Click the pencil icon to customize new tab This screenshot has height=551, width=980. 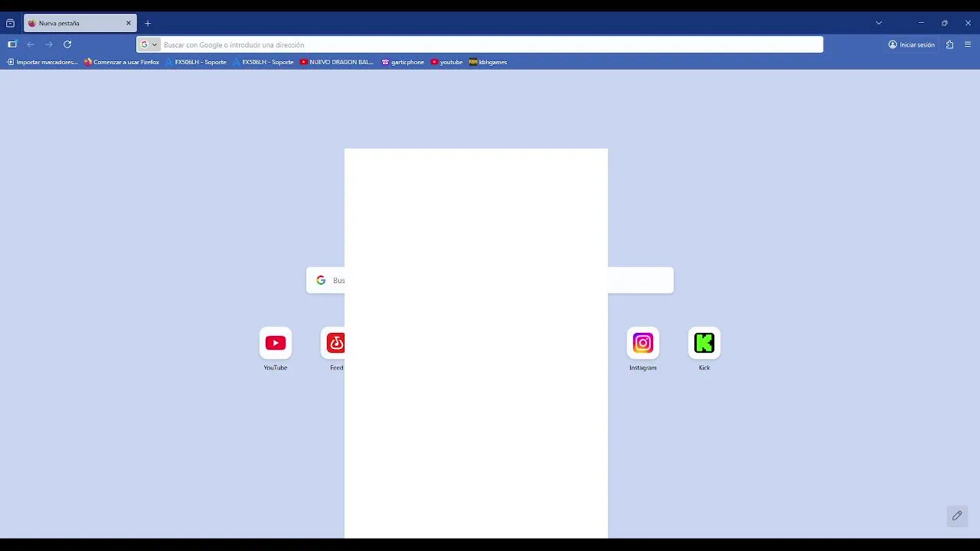[957, 516]
